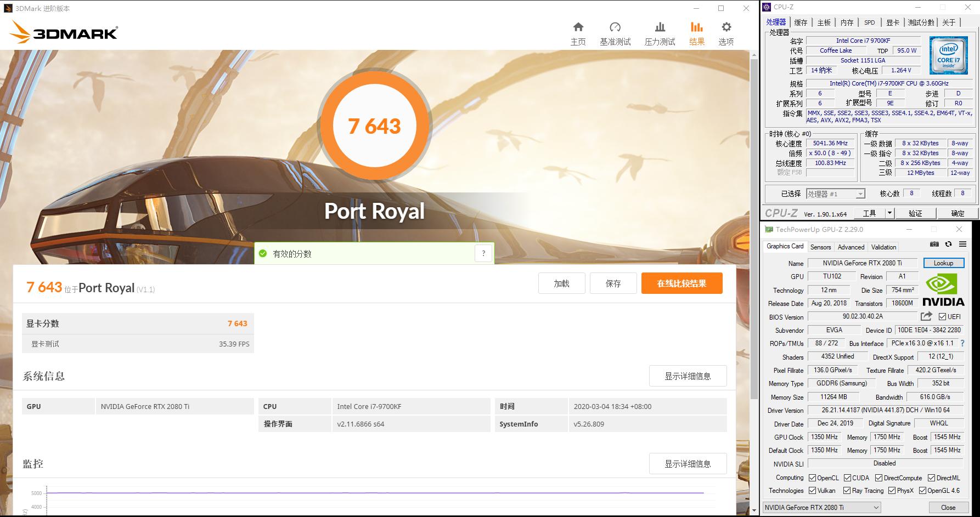Click the 3DMark title bar app icon
The width and height of the screenshot is (980, 517).
8,8
